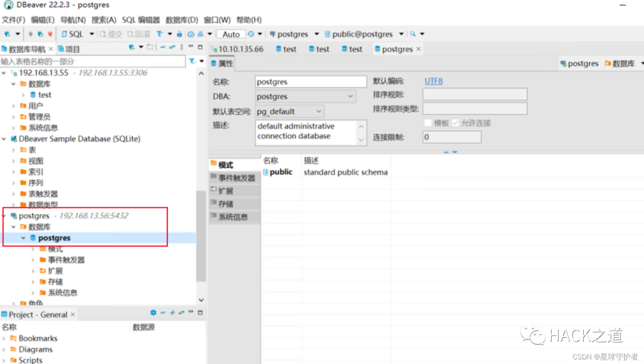Select the 事件触发器 side tab

tap(234, 178)
